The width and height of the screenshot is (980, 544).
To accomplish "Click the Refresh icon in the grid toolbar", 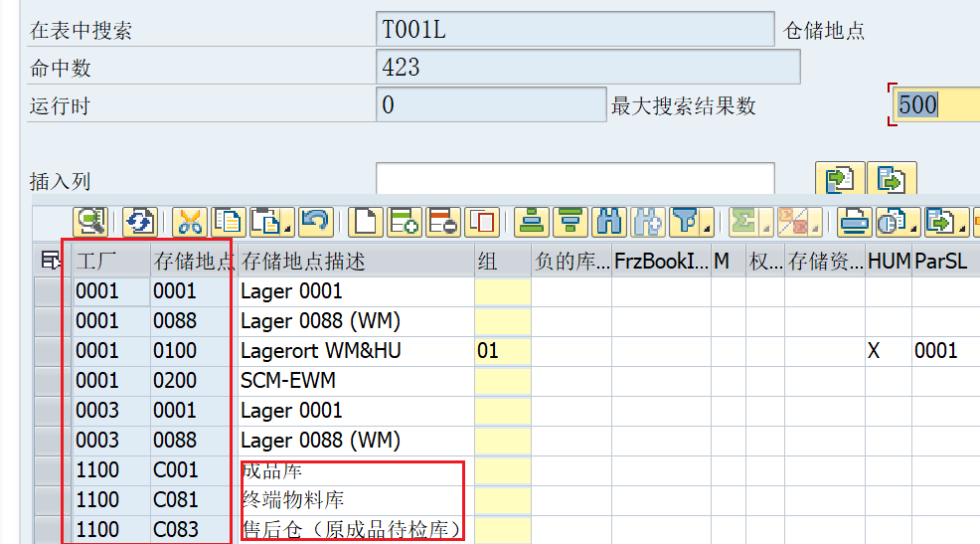I will [139, 222].
